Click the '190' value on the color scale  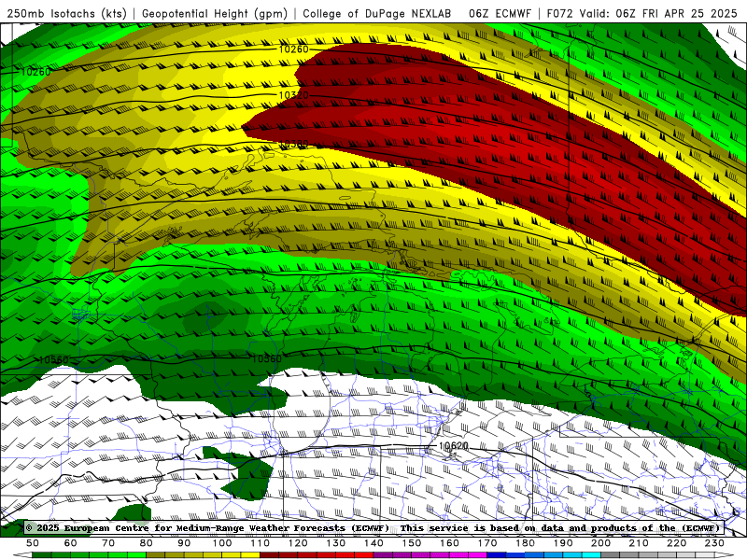563,543
